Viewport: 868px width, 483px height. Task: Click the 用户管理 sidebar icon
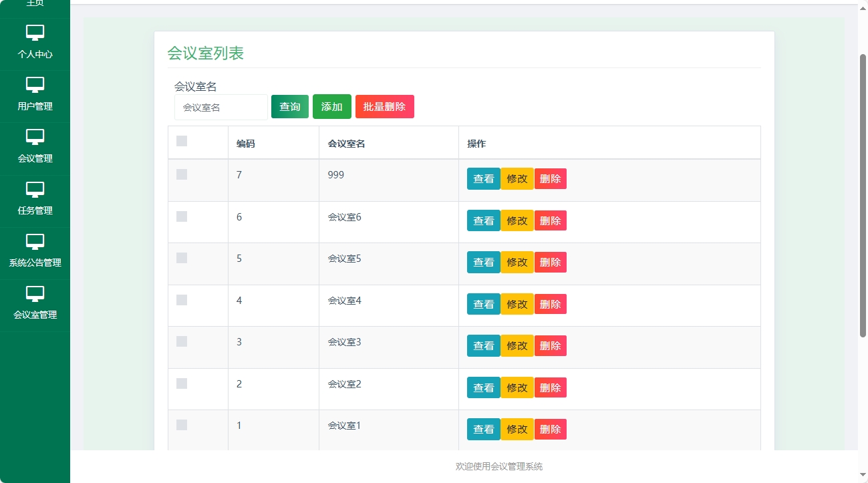[35, 84]
